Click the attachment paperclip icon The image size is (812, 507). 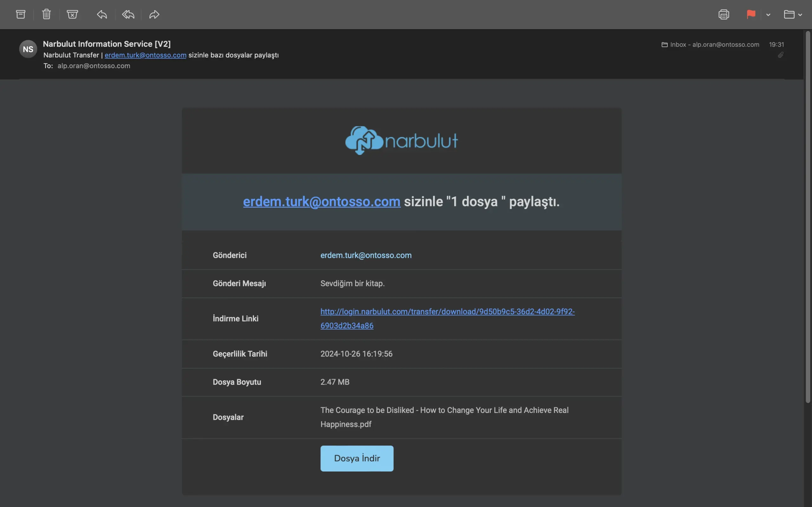tap(781, 55)
